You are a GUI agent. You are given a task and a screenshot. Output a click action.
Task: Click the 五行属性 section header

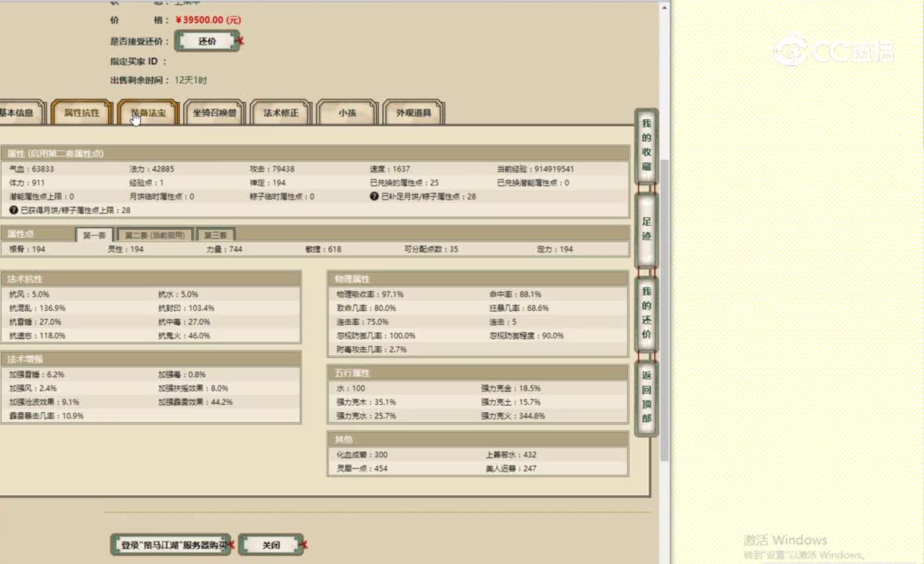point(478,373)
